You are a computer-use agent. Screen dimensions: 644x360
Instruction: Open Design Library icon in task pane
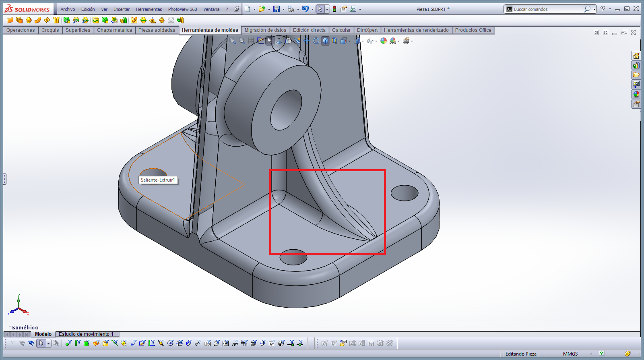[636, 65]
